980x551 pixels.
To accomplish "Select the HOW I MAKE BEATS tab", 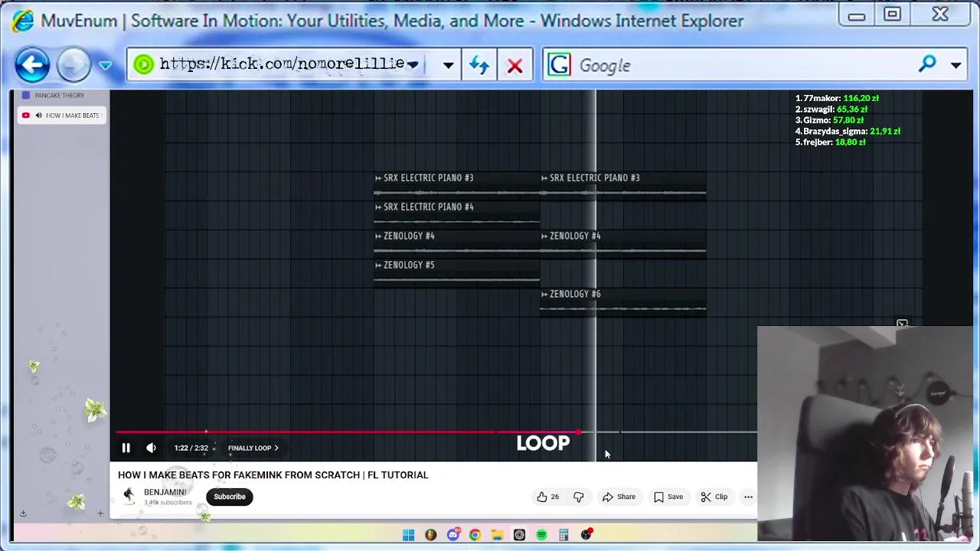I will [x=61, y=116].
